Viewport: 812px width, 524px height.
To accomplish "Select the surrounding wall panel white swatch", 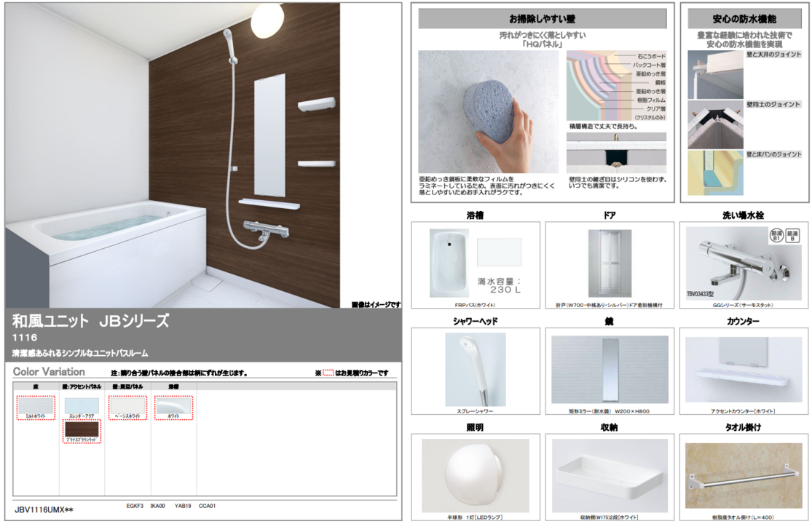I will click(127, 405).
